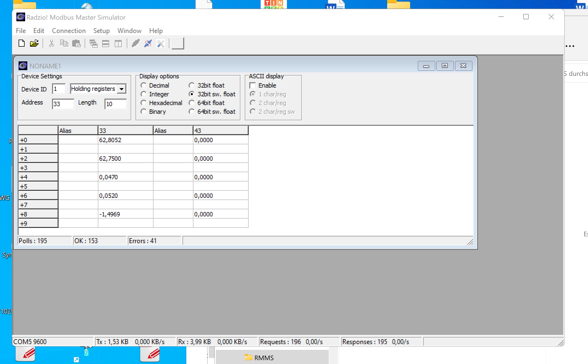Click the Cascade windows toolbar icon

coord(93,43)
